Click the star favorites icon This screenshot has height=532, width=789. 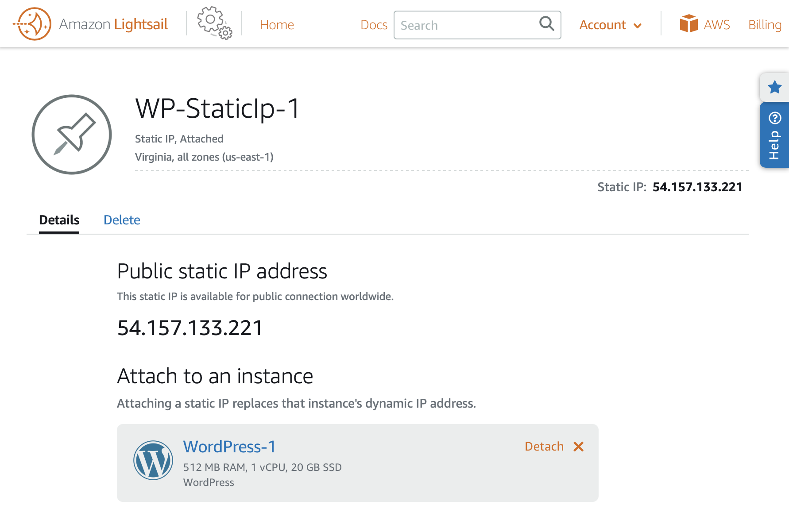click(x=774, y=87)
